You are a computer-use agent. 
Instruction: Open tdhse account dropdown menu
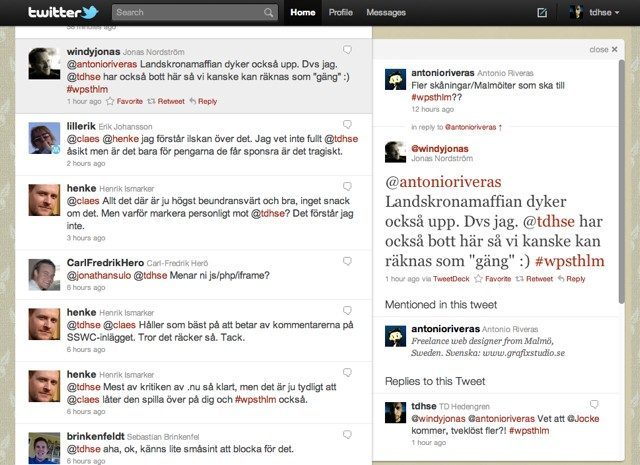click(x=604, y=13)
